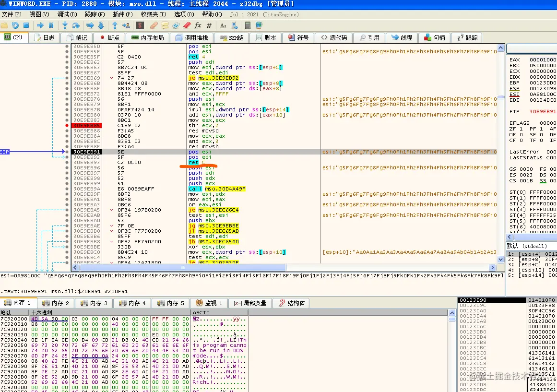Show labels with the blue tag icon
The image size is (557, 392).
click(x=176, y=25)
